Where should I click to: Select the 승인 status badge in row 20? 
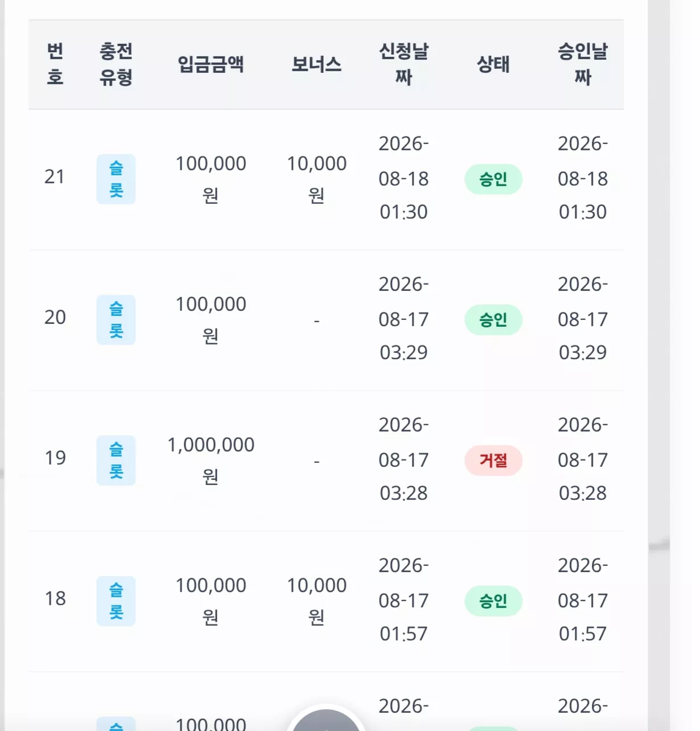tap(493, 320)
